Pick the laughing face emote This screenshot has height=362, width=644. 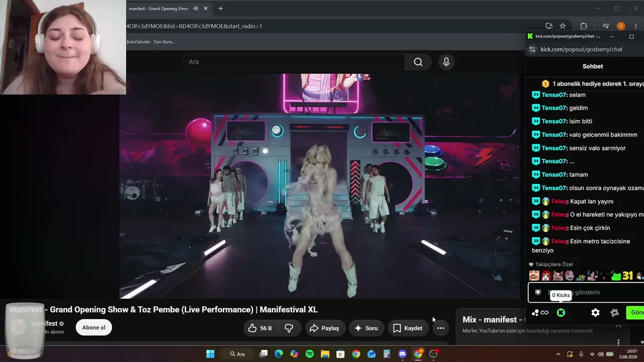pos(534,276)
